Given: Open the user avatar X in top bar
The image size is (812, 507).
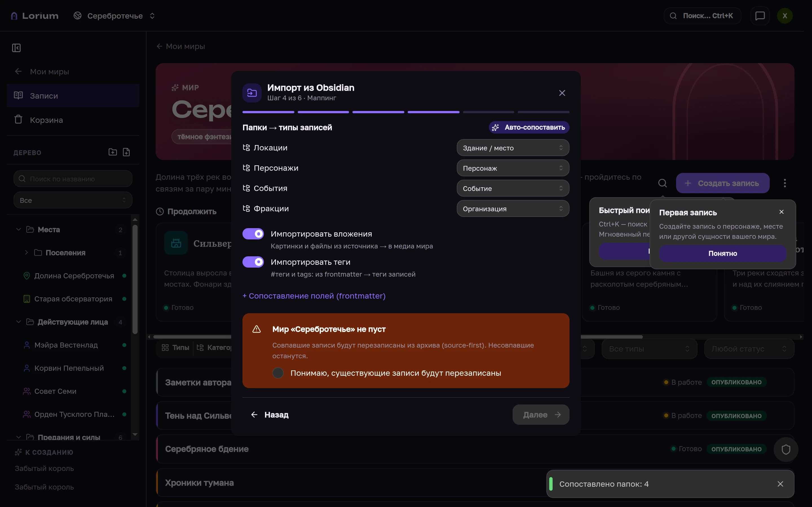Looking at the screenshot, I should pyautogui.click(x=784, y=16).
